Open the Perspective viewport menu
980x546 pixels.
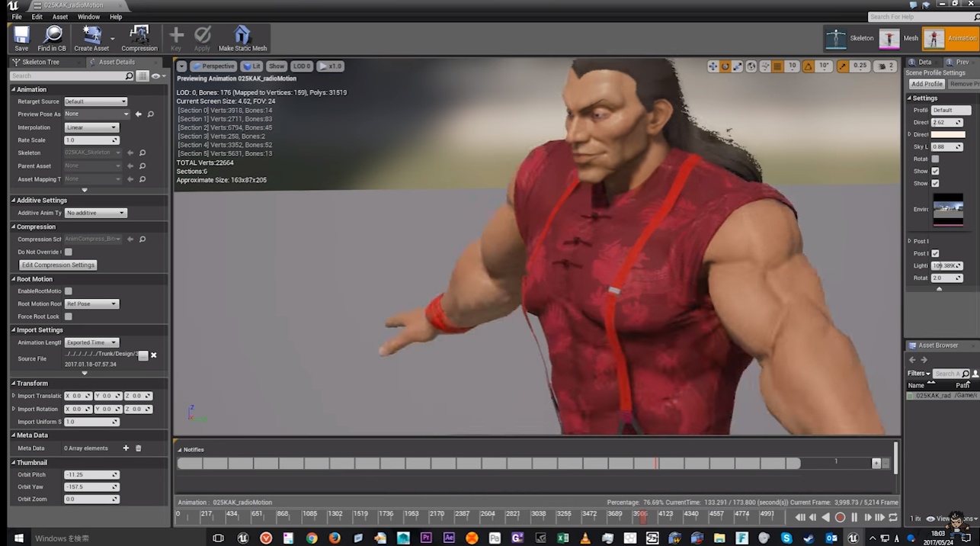pyautogui.click(x=213, y=66)
